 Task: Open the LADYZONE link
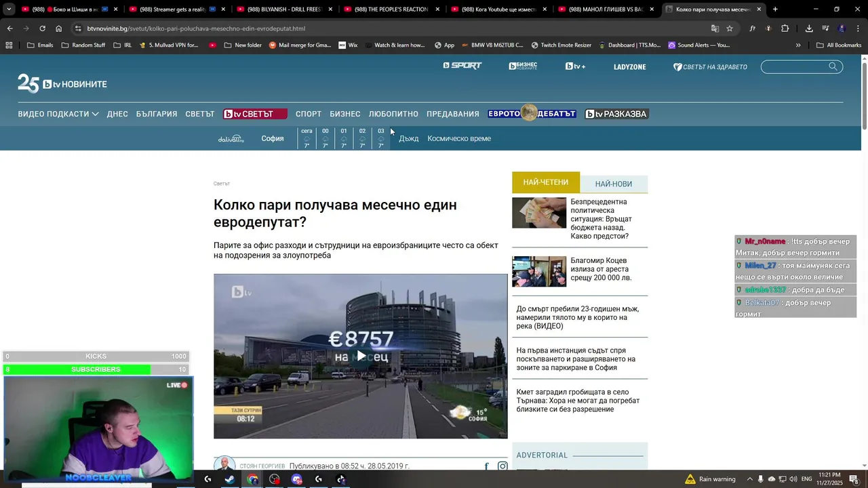(630, 66)
